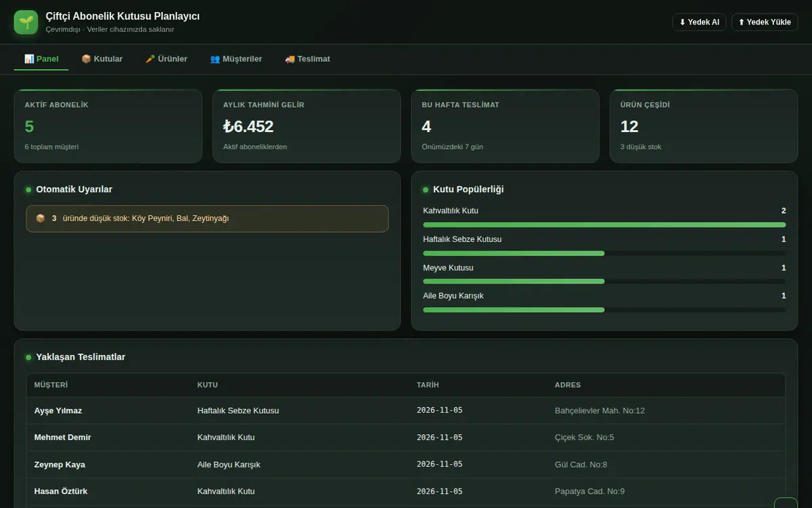Click the chart icon on Panel tab

[29, 59]
